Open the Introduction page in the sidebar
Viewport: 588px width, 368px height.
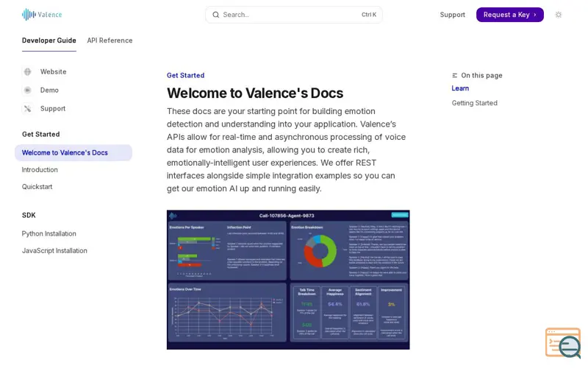point(40,170)
